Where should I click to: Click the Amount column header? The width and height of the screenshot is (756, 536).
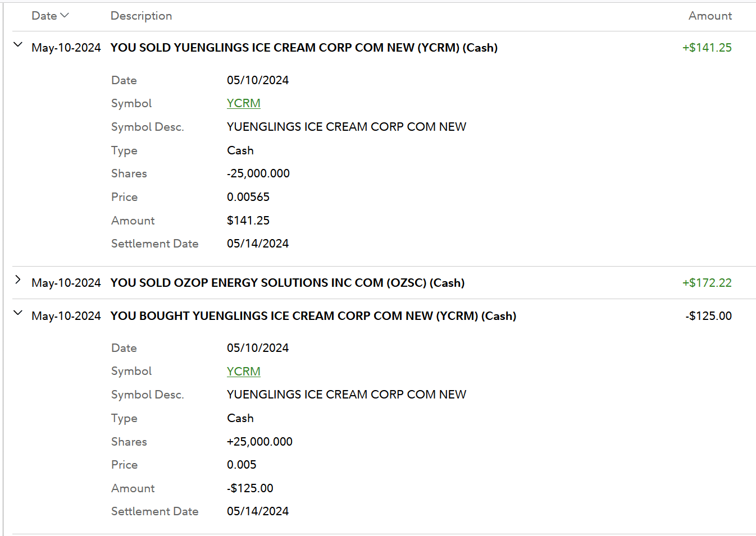710,16
